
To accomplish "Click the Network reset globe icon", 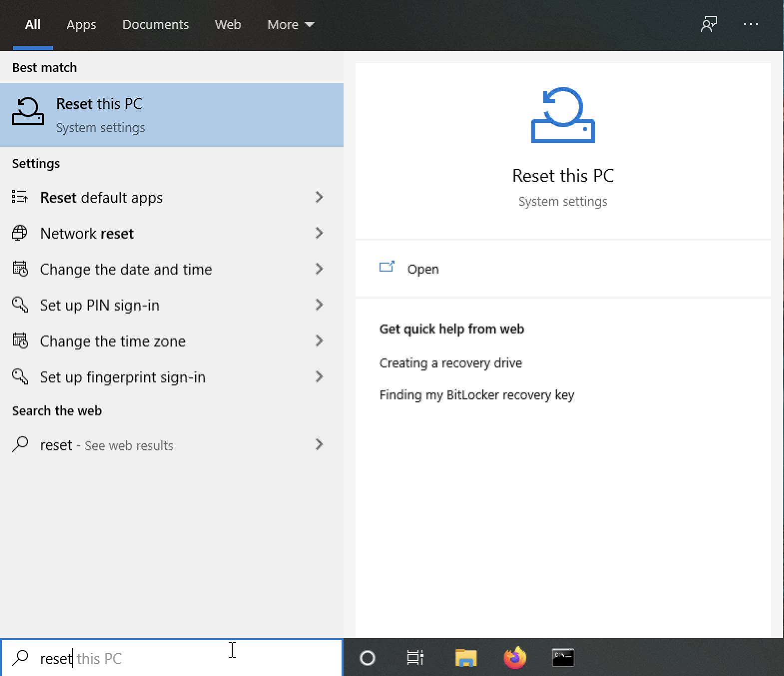I will [x=19, y=233].
